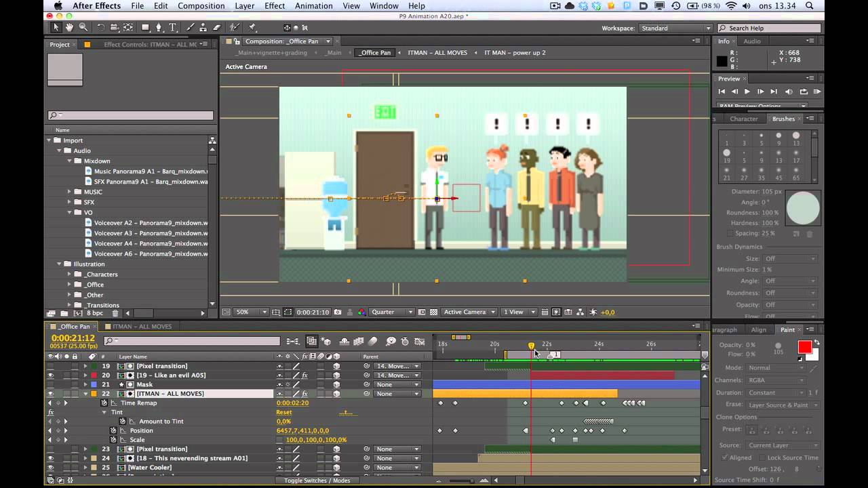Select the Hand tool
The height and width of the screenshot is (488, 868).
(x=69, y=28)
